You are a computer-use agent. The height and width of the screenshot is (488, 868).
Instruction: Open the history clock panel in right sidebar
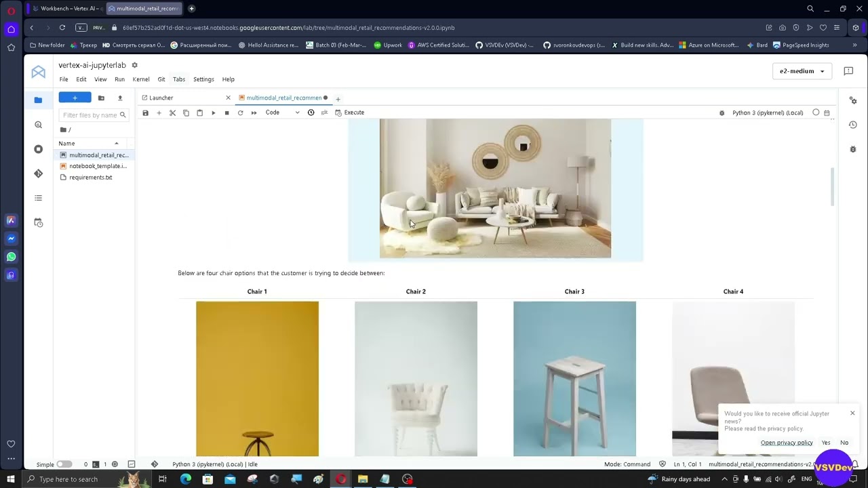point(853,125)
